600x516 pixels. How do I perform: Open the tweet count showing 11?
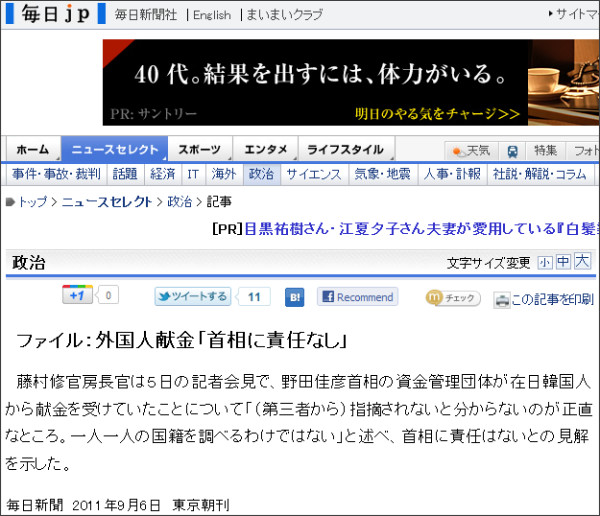pyautogui.click(x=253, y=297)
